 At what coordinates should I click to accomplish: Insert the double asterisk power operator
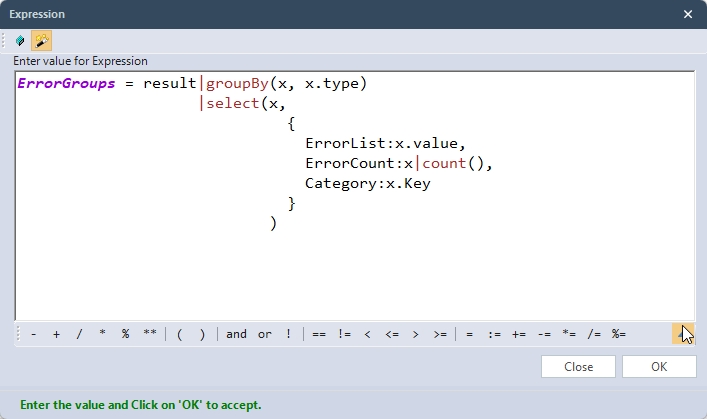150,334
